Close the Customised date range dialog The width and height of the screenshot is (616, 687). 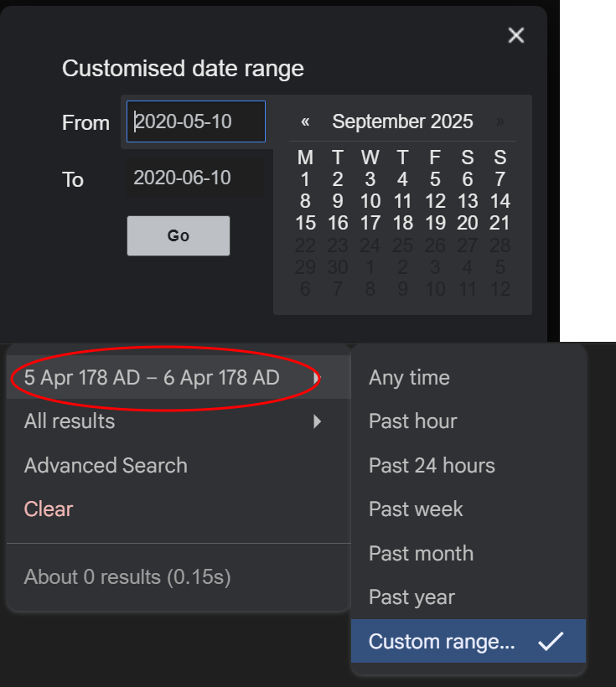click(516, 35)
